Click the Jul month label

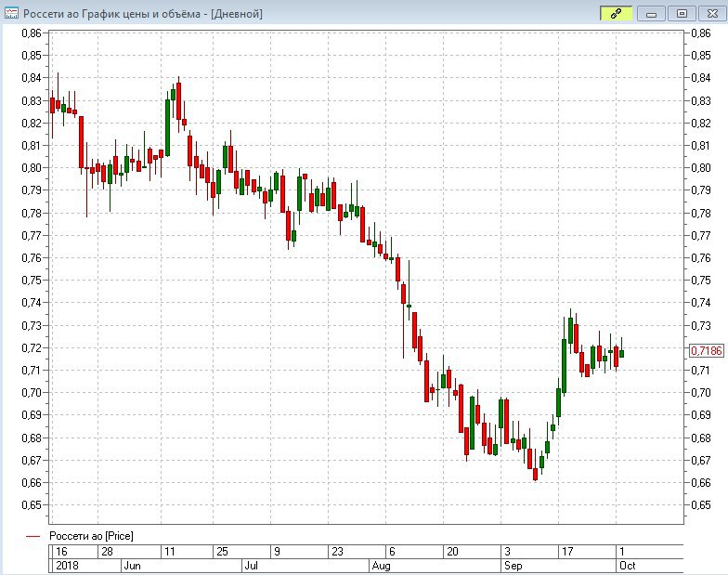point(251,565)
